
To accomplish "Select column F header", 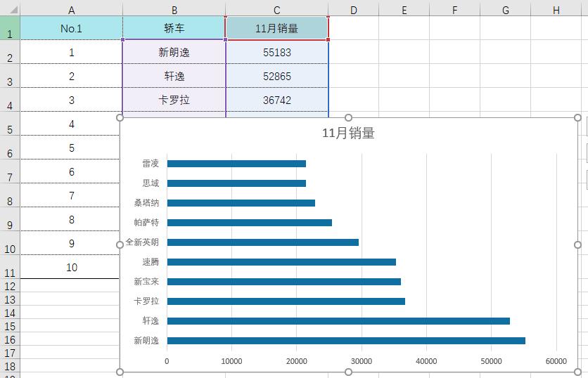I will (x=454, y=10).
